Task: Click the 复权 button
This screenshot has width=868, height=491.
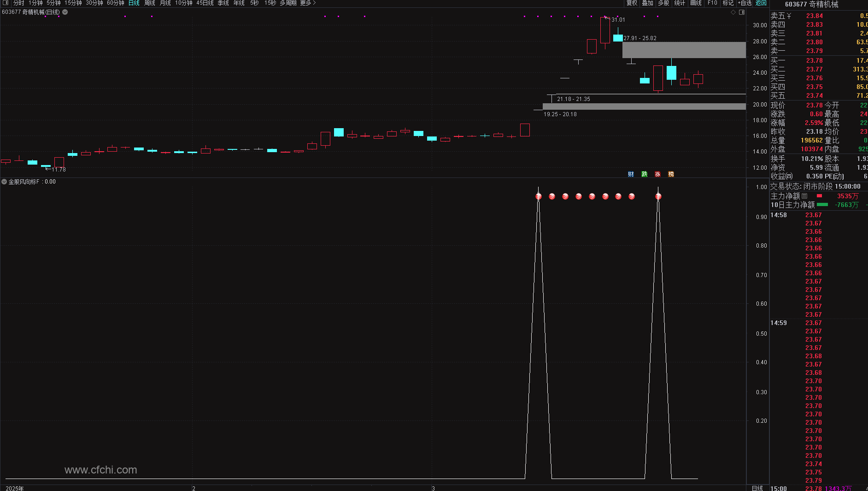Action: pos(632,3)
